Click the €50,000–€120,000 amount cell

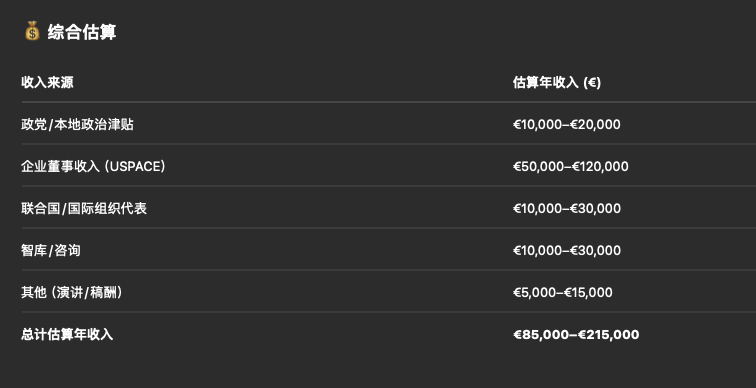(570, 166)
